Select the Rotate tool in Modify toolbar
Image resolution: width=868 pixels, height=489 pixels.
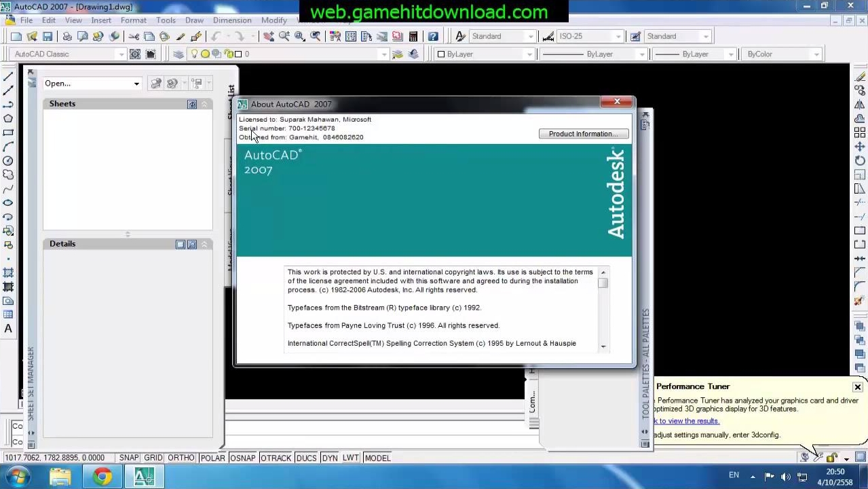[x=860, y=160]
